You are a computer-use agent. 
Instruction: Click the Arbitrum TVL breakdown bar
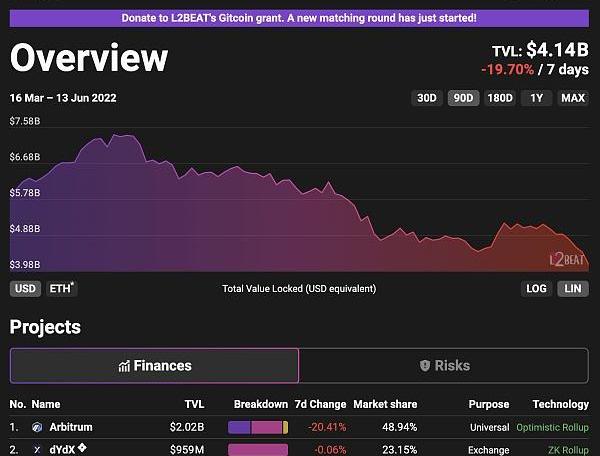[x=258, y=427]
